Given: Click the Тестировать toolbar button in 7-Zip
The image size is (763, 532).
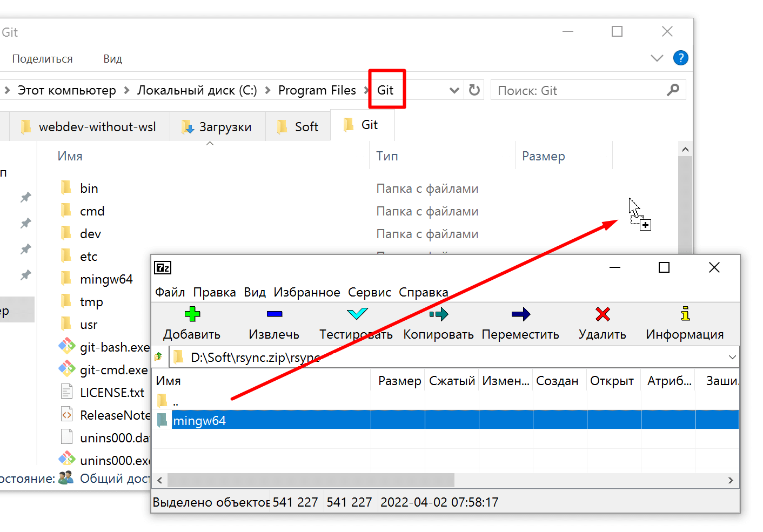Looking at the screenshot, I should pos(356,324).
